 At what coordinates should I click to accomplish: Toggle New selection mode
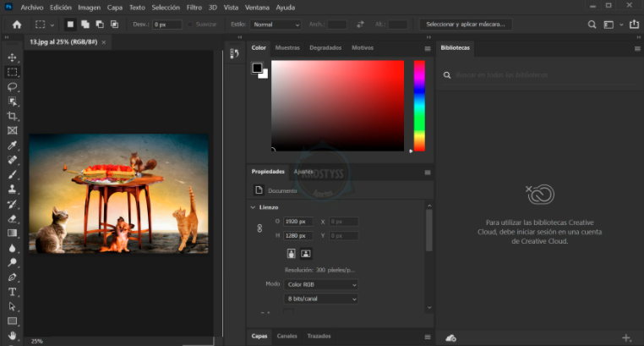click(x=70, y=25)
